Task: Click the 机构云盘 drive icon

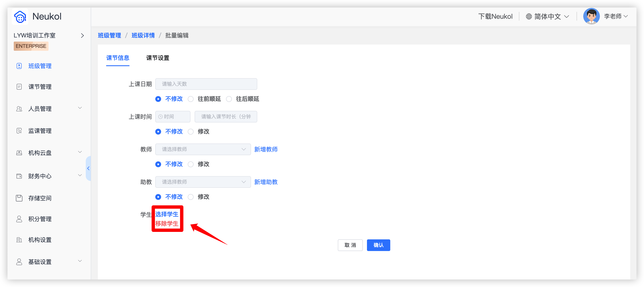Action: pos(19,153)
